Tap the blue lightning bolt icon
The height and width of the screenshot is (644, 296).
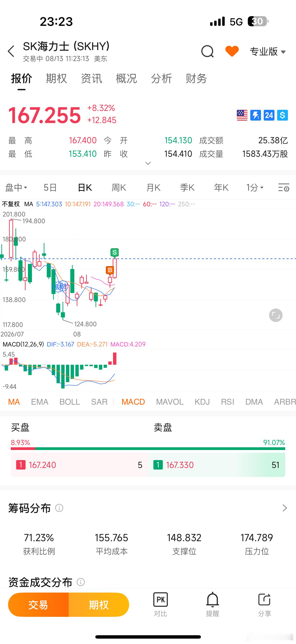tap(256, 115)
